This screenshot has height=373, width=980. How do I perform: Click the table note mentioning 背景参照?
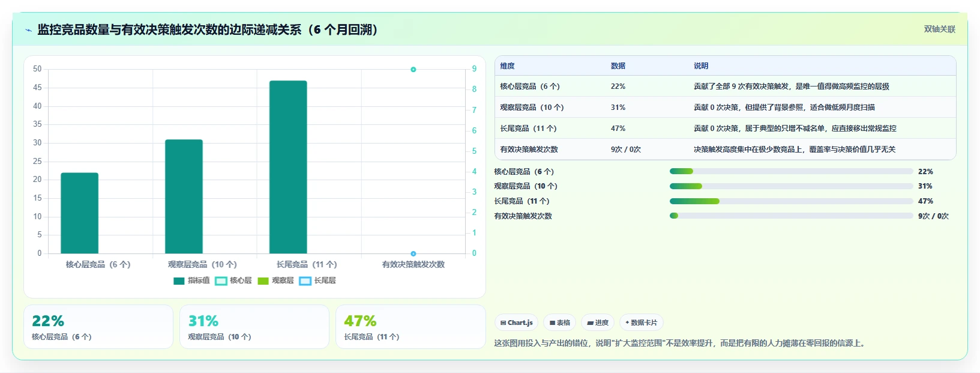pos(784,108)
